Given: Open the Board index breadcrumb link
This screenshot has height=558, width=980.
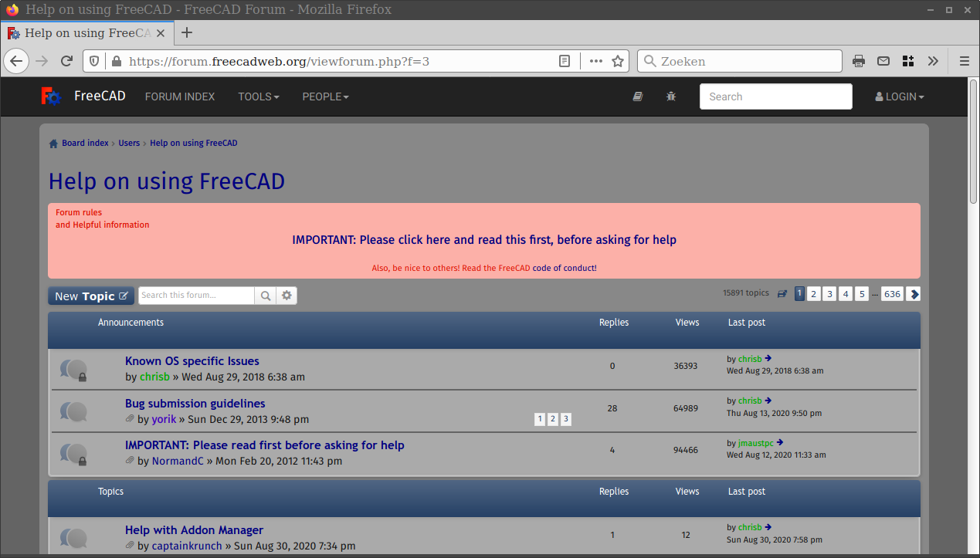Looking at the screenshot, I should point(85,144).
